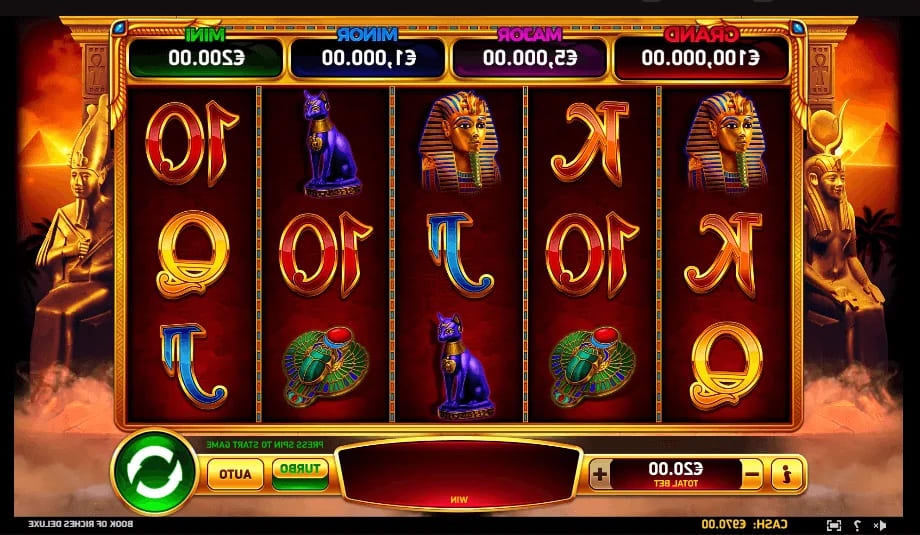Enter fullscreen mode with the brackets icon
Image resolution: width=920 pixels, height=535 pixels.
coord(834,524)
